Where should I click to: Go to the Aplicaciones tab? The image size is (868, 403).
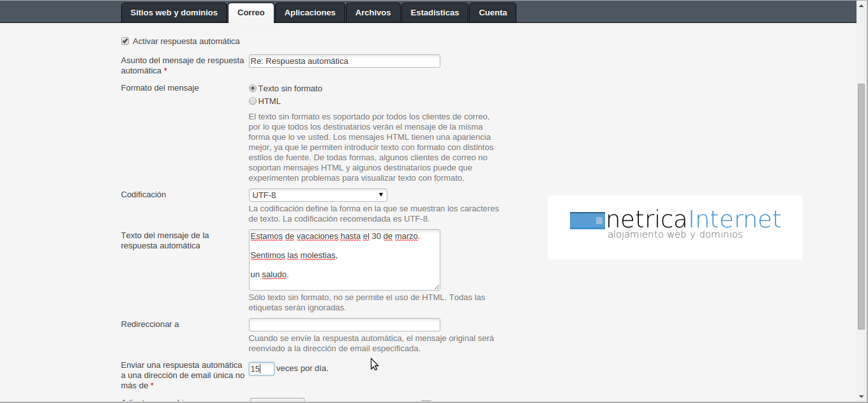[x=310, y=13]
